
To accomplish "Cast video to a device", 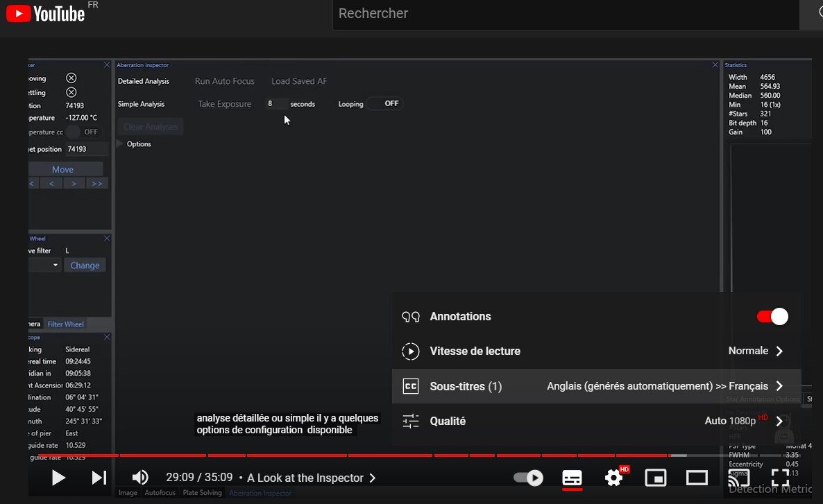I will click(738, 478).
